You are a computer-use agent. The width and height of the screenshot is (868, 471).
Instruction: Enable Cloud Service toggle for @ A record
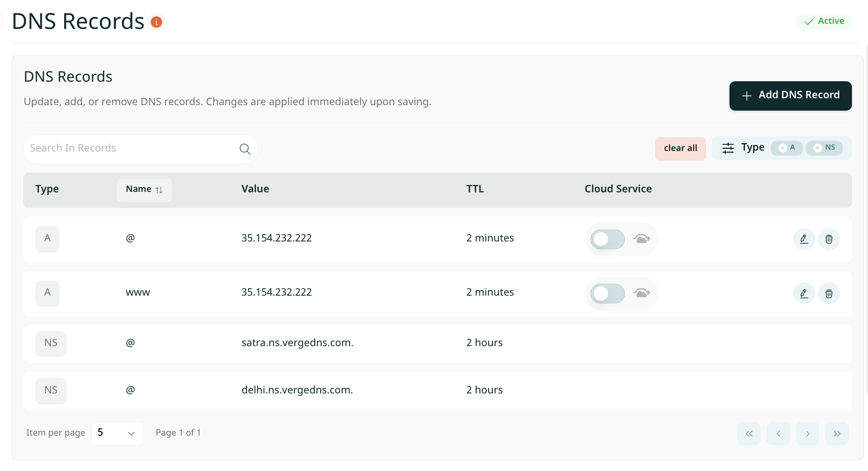[607, 239]
